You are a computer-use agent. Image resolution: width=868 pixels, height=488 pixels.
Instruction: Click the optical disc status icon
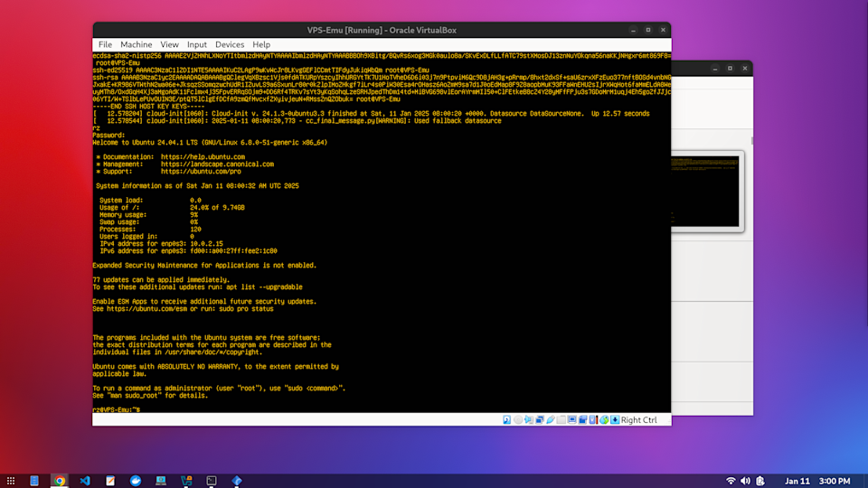click(x=517, y=420)
